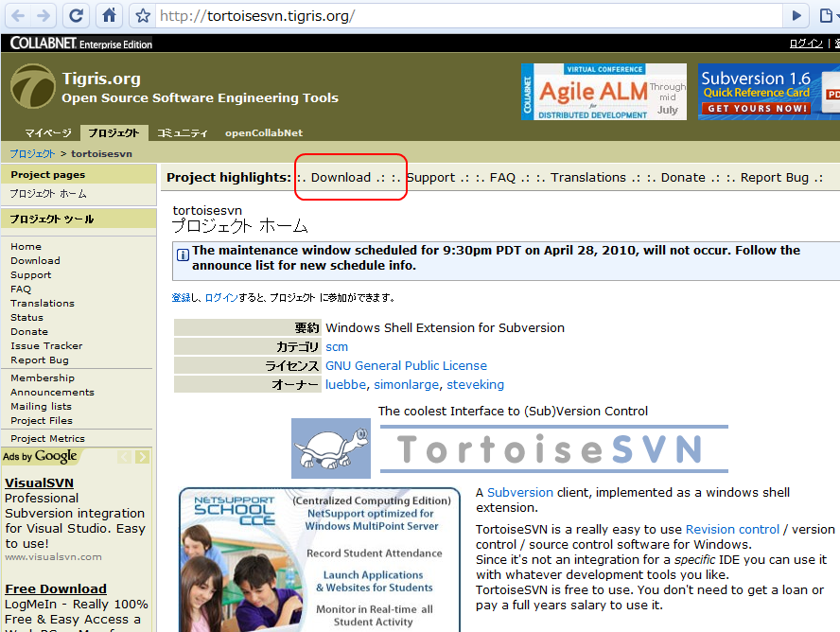Click the "tortoisesvn" breadcrumb text
Image resolution: width=840 pixels, height=632 pixels.
click(102, 153)
